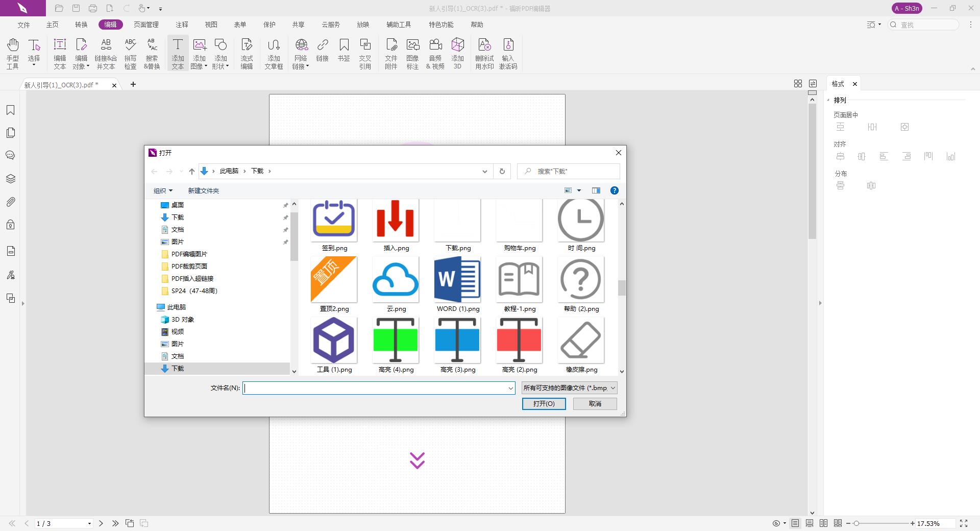The height and width of the screenshot is (531, 980).
Task: Open the 页面管理 (Page Management) tab
Action: (146, 25)
